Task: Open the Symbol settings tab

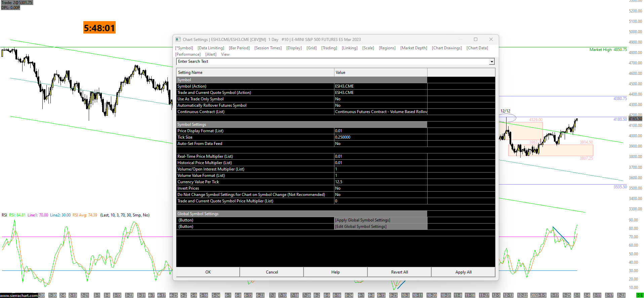Action: 184,48
